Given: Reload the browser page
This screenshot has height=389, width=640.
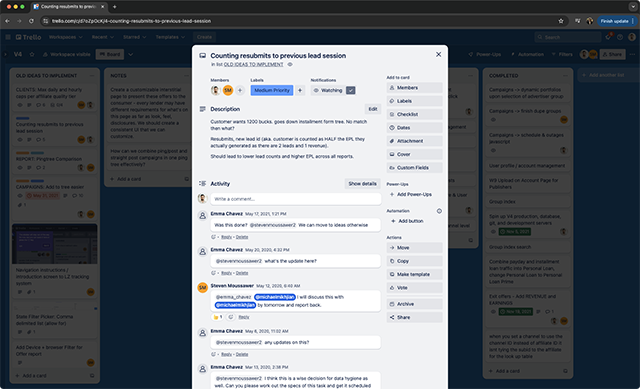Looking at the screenshot, I should point(31,21).
